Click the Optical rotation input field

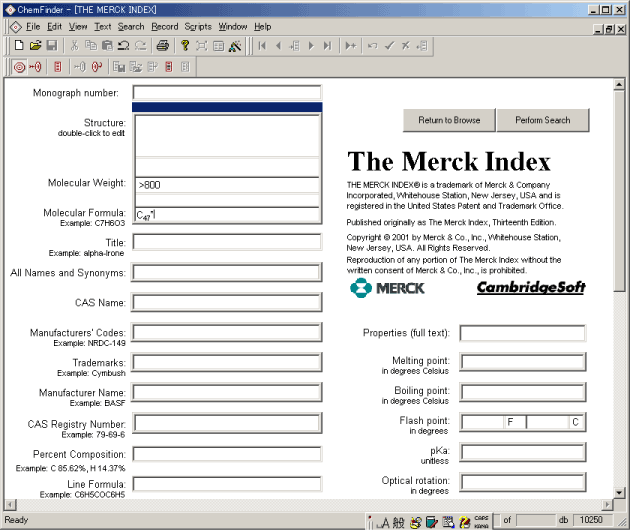(x=523, y=482)
